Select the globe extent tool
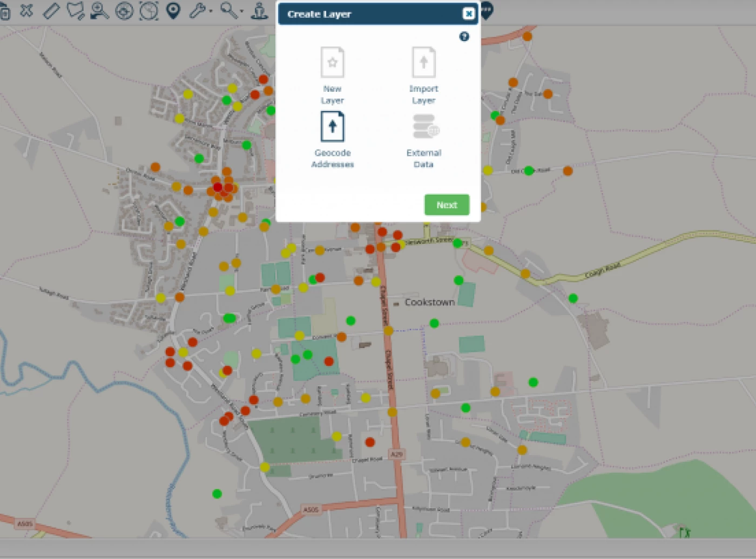Screen dimensions: 756x559 [x=149, y=11]
